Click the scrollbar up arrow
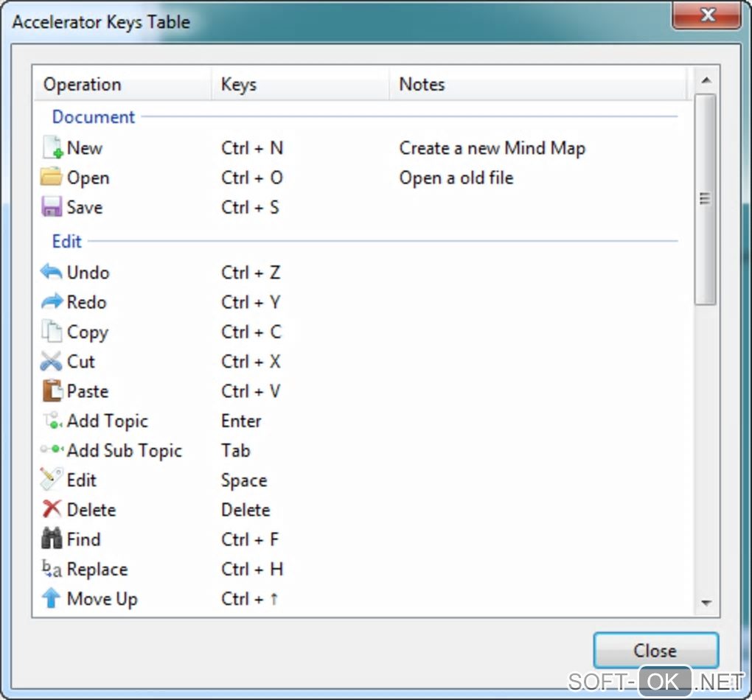Viewport: 752px width, 700px height. click(x=706, y=80)
